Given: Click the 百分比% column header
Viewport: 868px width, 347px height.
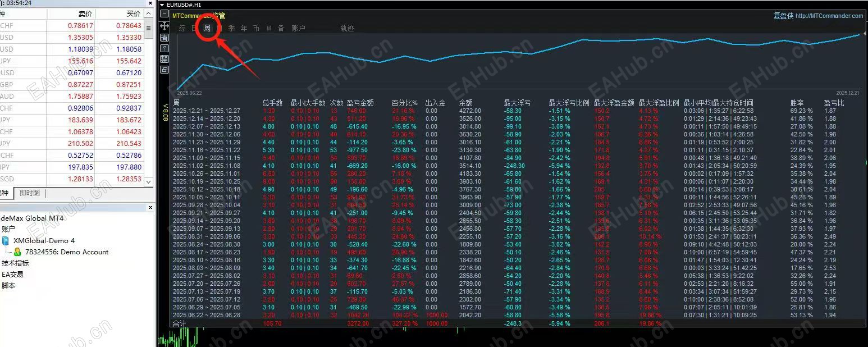Looking at the screenshot, I should pyautogui.click(x=405, y=103).
